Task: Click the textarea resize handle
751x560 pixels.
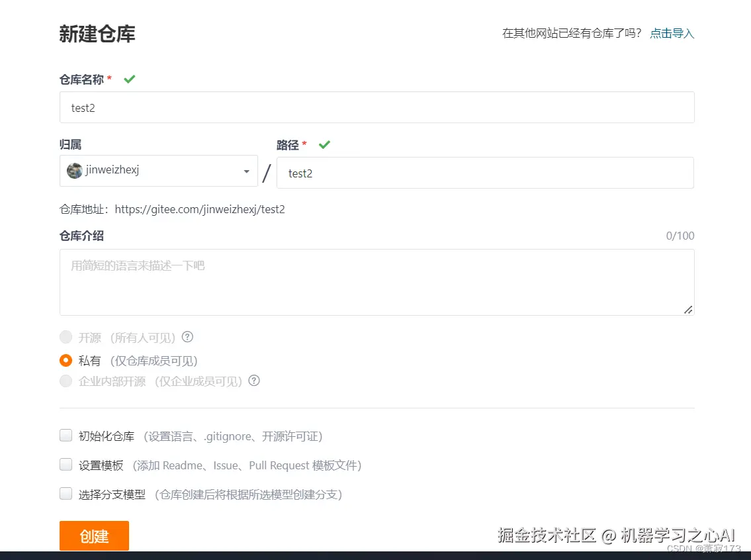Action: pos(689,308)
